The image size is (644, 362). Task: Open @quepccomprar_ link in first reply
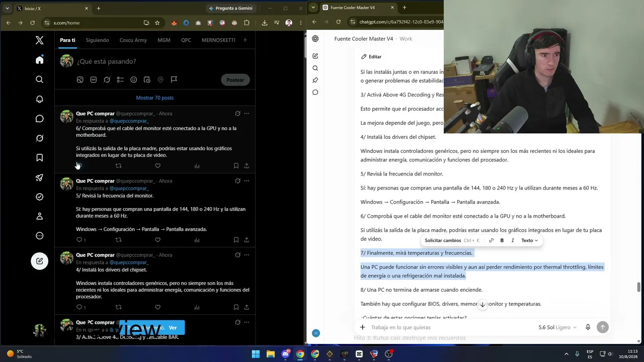coord(129,121)
